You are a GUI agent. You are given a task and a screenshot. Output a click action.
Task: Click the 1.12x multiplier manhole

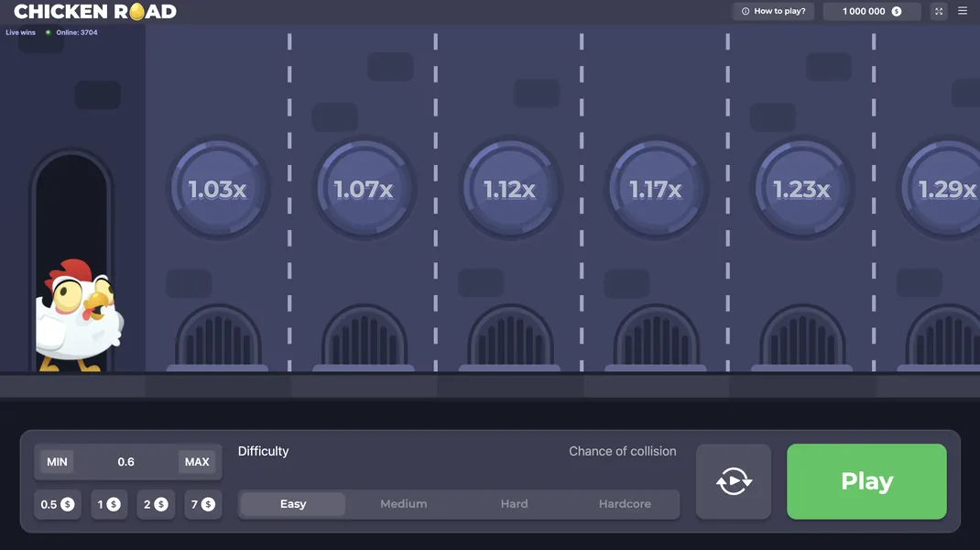tap(509, 189)
